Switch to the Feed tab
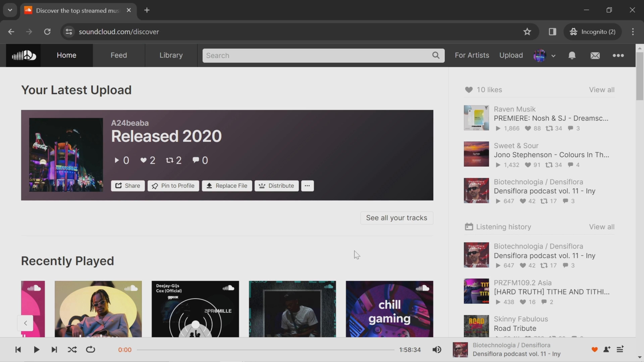Image resolution: width=644 pixels, height=362 pixels. (119, 55)
